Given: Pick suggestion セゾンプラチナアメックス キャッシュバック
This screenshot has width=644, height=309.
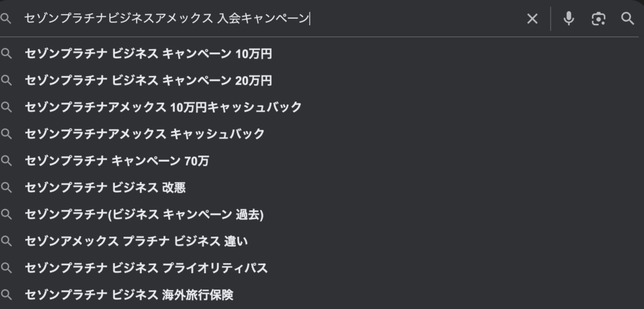Looking at the screenshot, I should (x=145, y=134).
